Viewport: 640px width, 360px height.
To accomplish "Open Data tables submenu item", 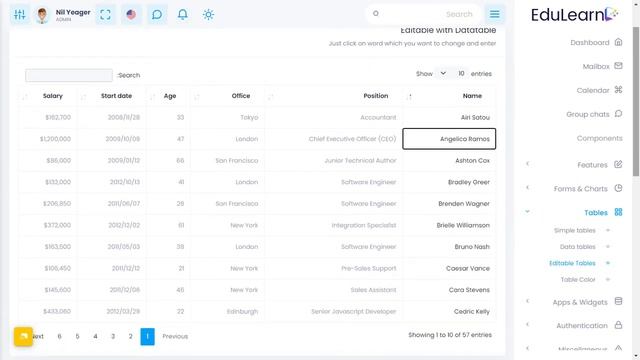I will (x=578, y=247).
